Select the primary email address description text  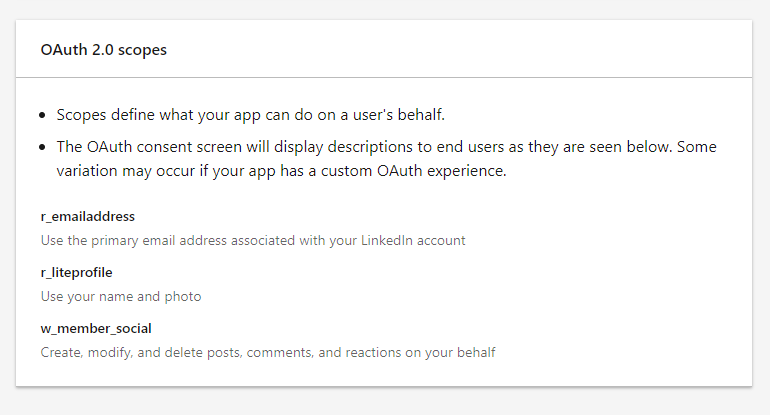click(252, 240)
